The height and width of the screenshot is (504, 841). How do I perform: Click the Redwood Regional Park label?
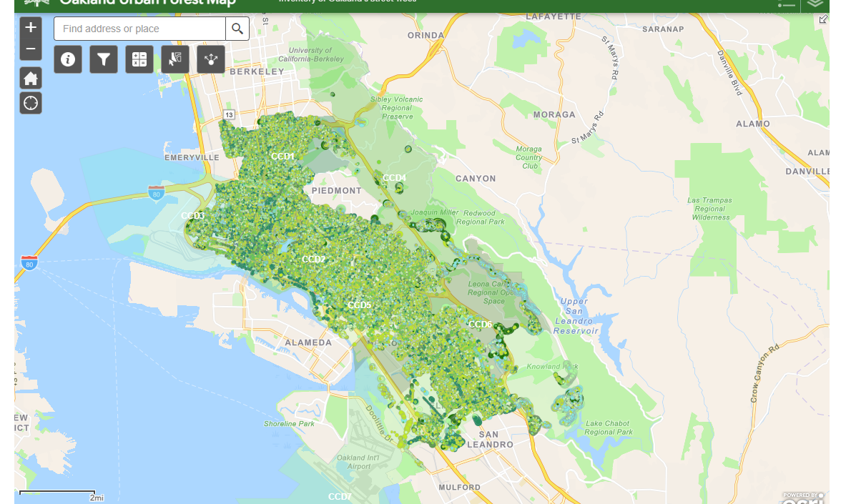481,217
